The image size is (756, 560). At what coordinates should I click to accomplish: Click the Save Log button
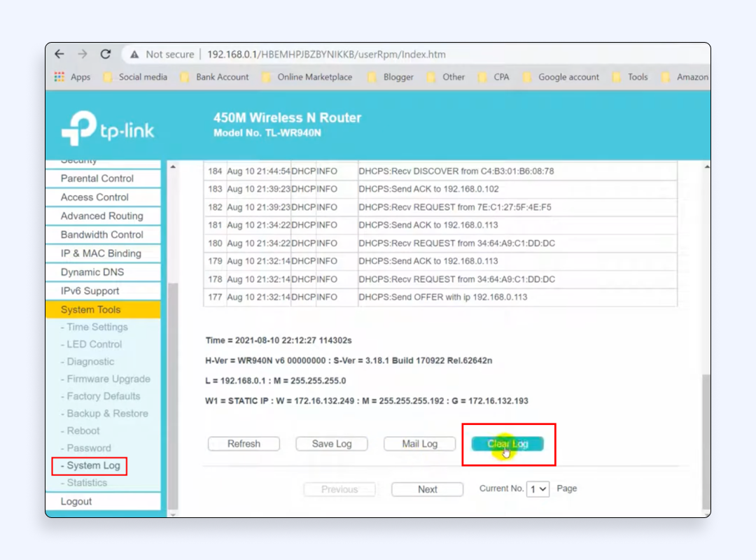pos(332,444)
